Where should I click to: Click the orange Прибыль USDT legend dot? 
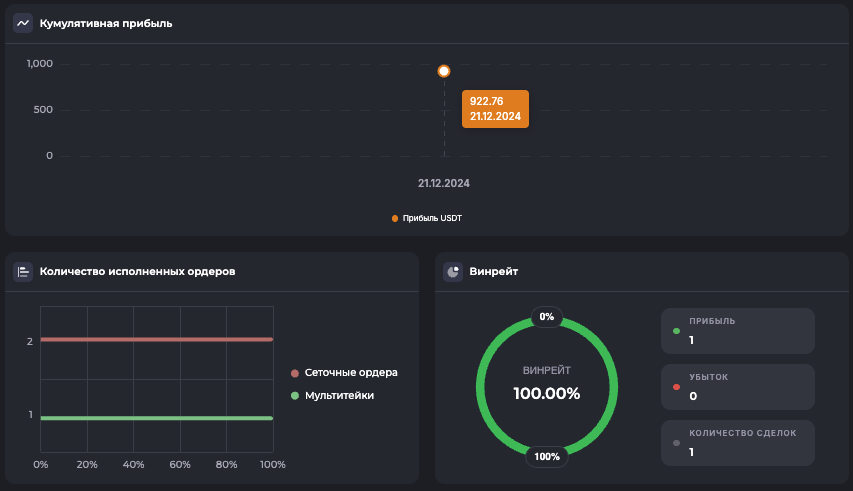tap(395, 218)
